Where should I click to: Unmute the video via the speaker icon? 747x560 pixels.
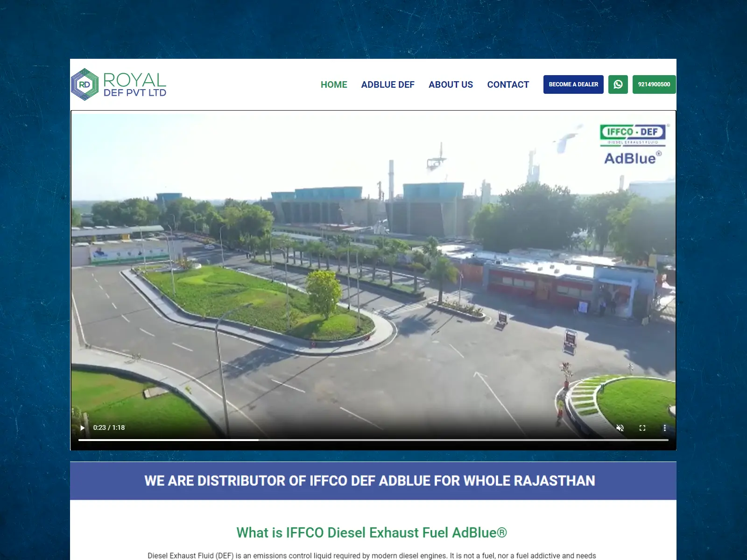tap(620, 428)
